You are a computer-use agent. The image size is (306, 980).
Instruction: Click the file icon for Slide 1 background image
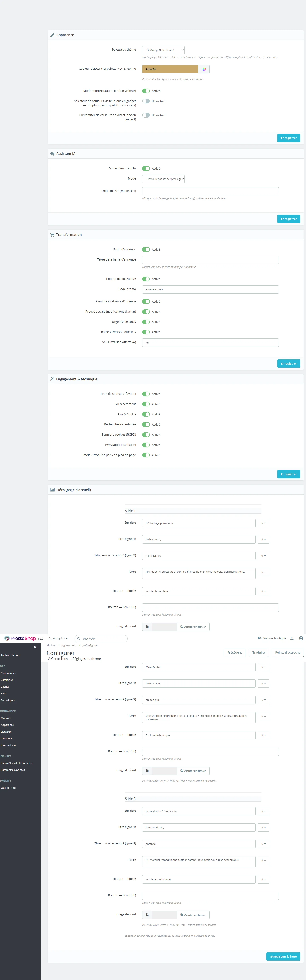click(x=147, y=627)
